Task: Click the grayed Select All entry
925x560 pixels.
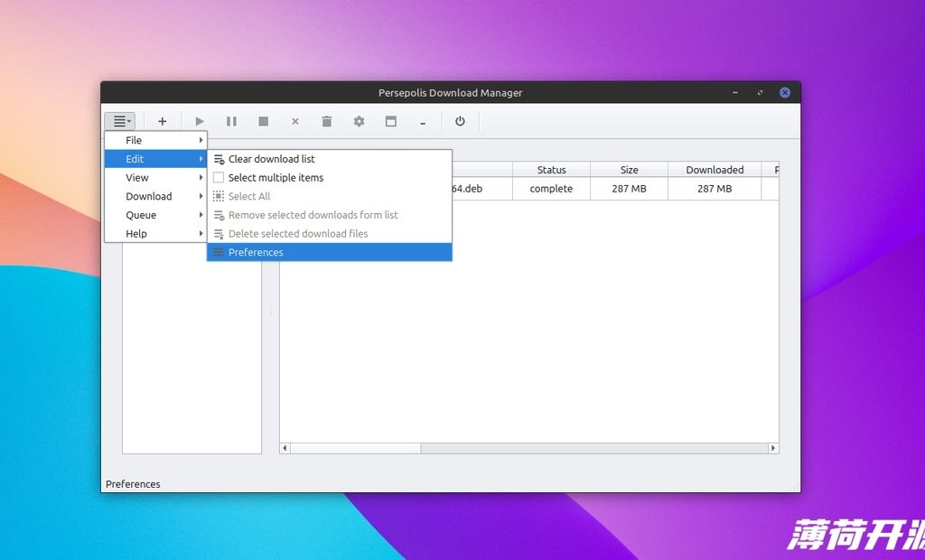Action: [x=330, y=197]
